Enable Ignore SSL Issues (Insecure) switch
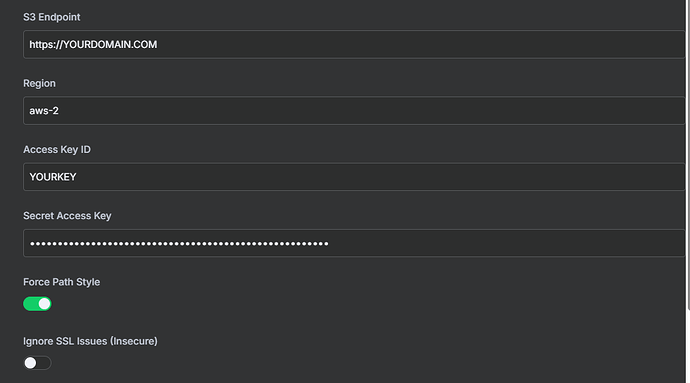The image size is (690, 383). tap(37, 363)
